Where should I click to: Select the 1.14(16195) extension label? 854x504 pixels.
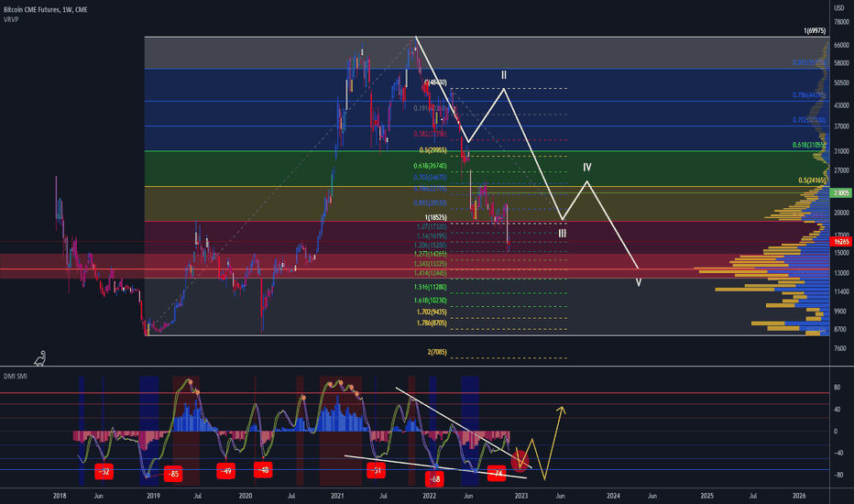432,236
